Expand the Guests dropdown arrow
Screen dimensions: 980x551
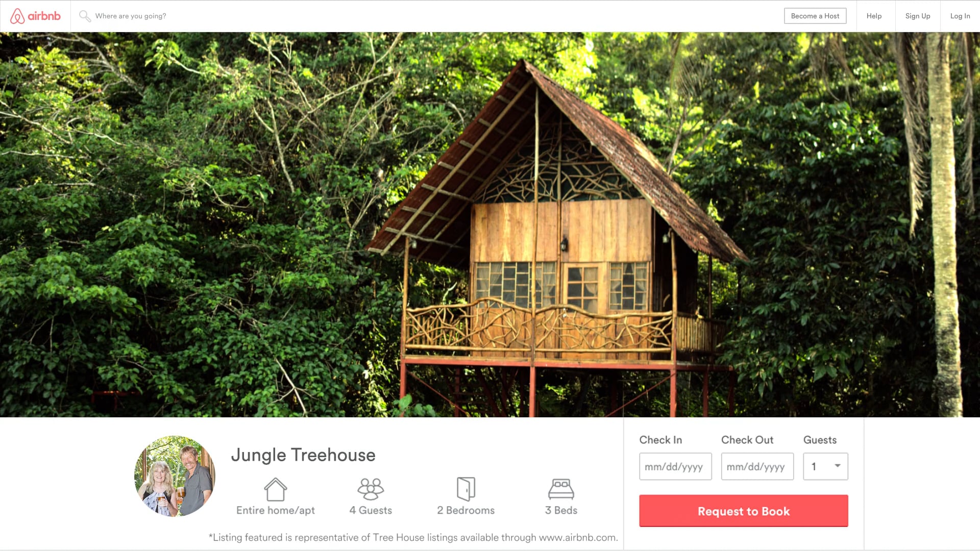tap(838, 466)
